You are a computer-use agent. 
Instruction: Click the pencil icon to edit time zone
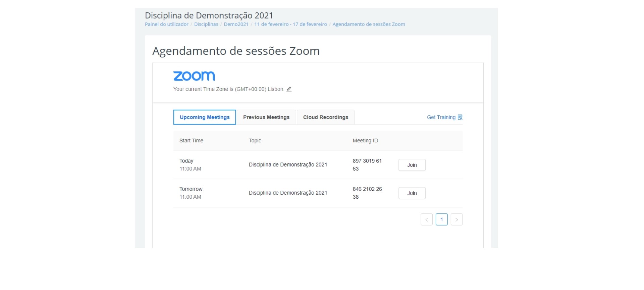289,89
